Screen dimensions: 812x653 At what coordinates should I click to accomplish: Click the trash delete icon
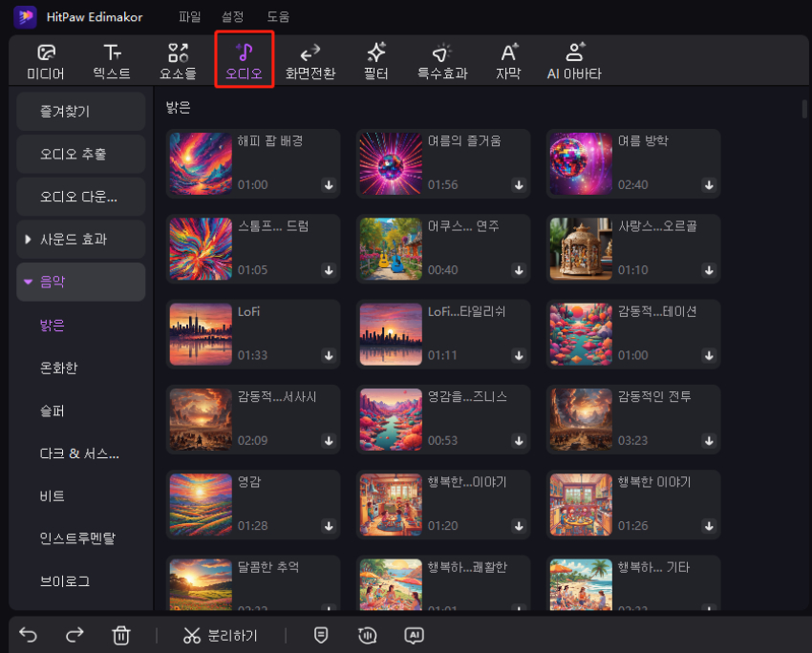121,635
